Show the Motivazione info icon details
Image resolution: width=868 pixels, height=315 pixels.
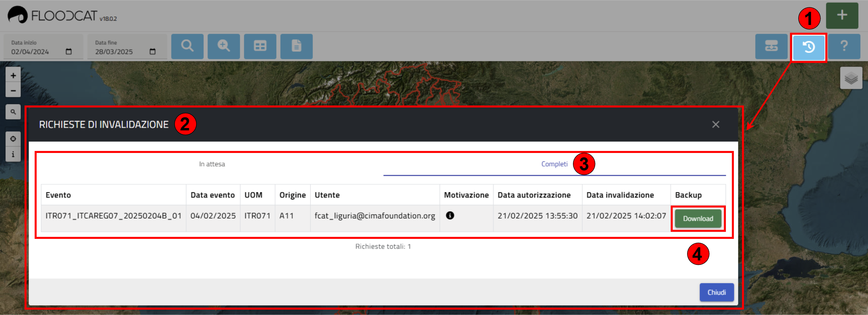pyautogui.click(x=450, y=215)
